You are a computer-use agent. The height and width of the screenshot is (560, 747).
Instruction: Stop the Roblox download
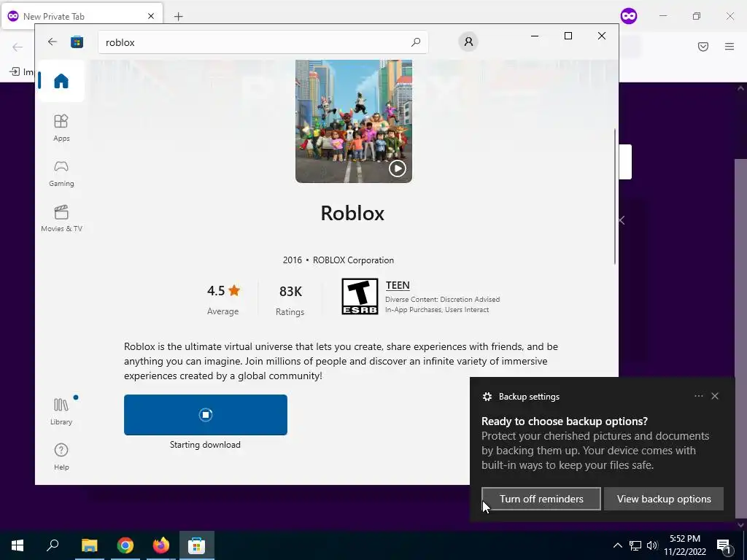click(x=205, y=415)
